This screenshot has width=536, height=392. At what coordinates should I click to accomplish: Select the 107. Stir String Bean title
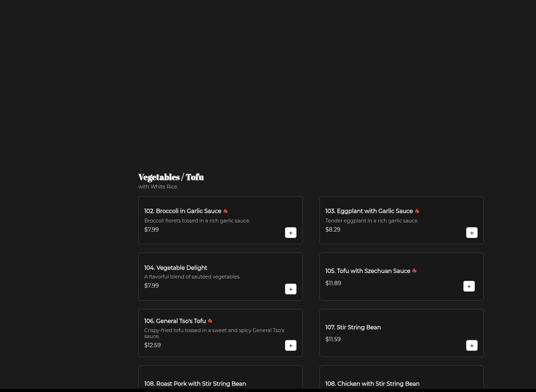(x=353, y=328)
